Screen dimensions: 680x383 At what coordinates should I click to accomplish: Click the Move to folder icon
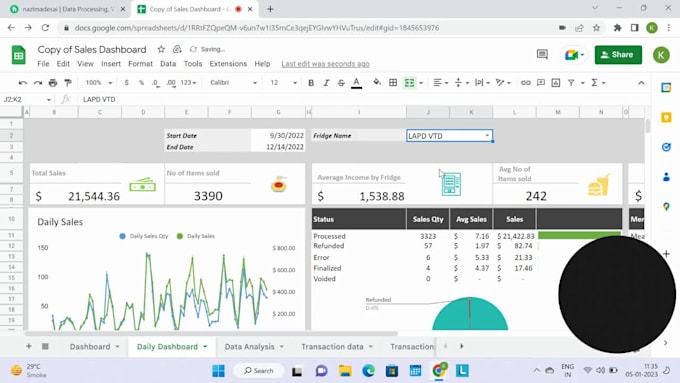pos(177,49)
